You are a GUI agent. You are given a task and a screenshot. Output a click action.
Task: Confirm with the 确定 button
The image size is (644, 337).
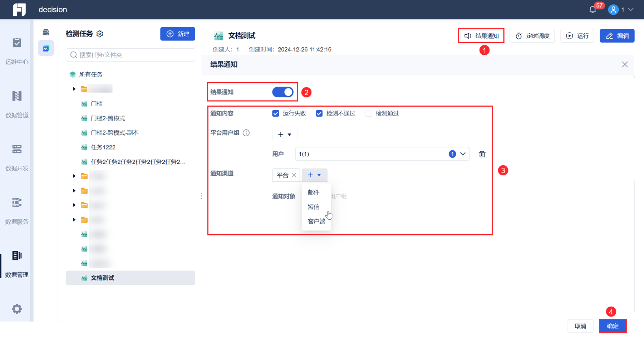[x=613, y=326]
